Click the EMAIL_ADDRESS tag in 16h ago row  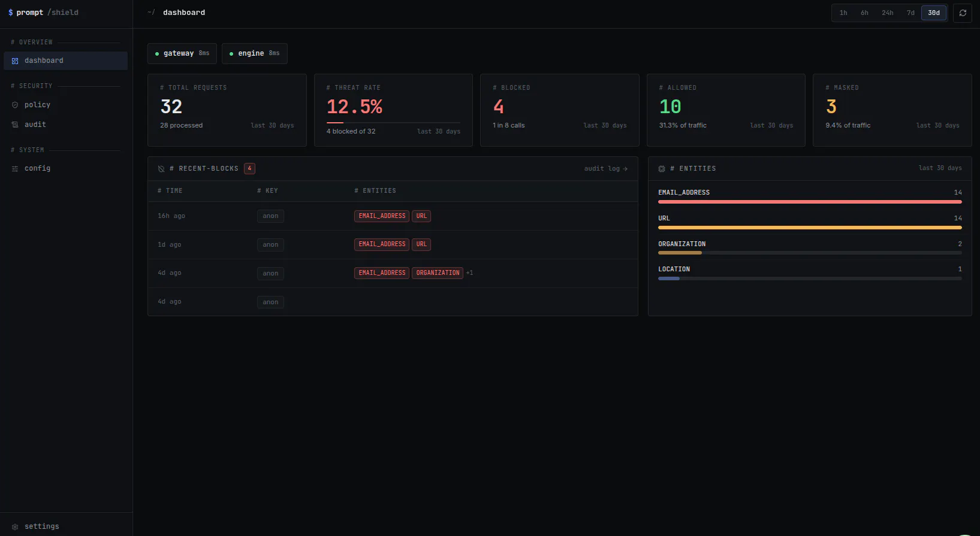382,216
